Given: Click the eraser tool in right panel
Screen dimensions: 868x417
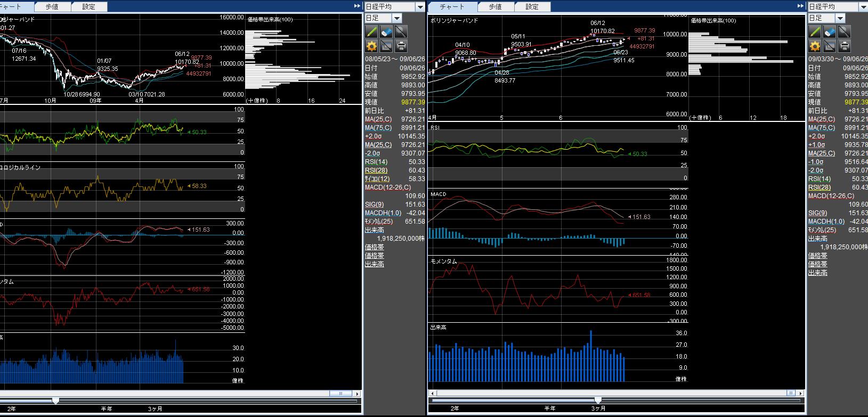Looking at the screenshot, I should pyautogui.click(x=829, y=31).
